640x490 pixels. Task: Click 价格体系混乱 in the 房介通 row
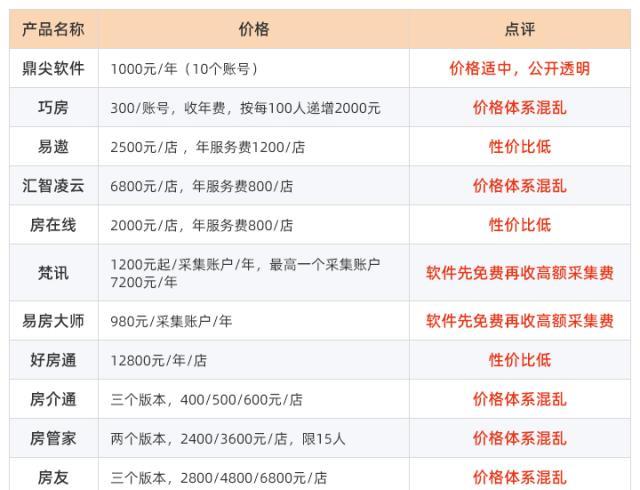tap(520, 399)
